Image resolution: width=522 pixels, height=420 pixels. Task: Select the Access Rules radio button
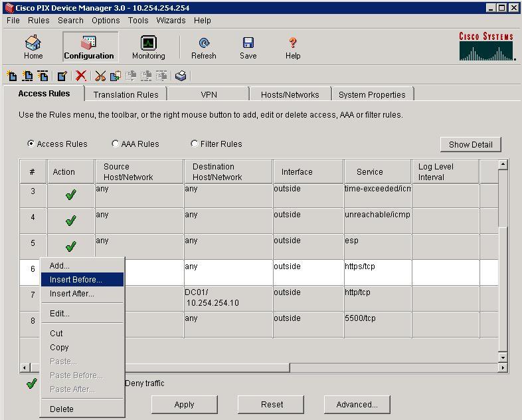click(x=31, y=144)
